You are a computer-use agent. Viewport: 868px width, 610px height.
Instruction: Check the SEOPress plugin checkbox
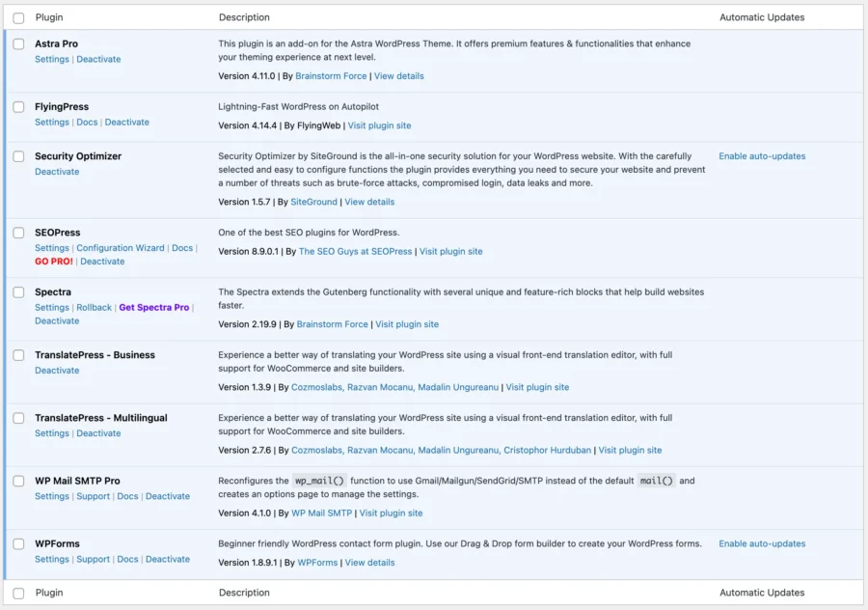[x=18, y=233]
